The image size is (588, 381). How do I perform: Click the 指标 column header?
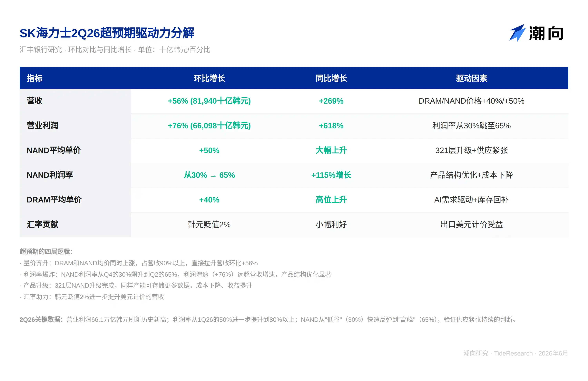coord(34,78)
